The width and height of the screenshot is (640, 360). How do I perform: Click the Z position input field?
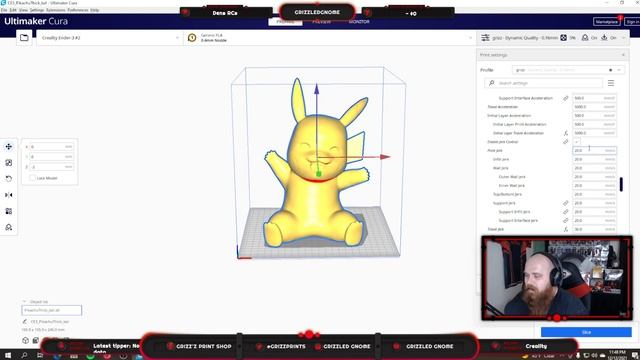(51, 167)
